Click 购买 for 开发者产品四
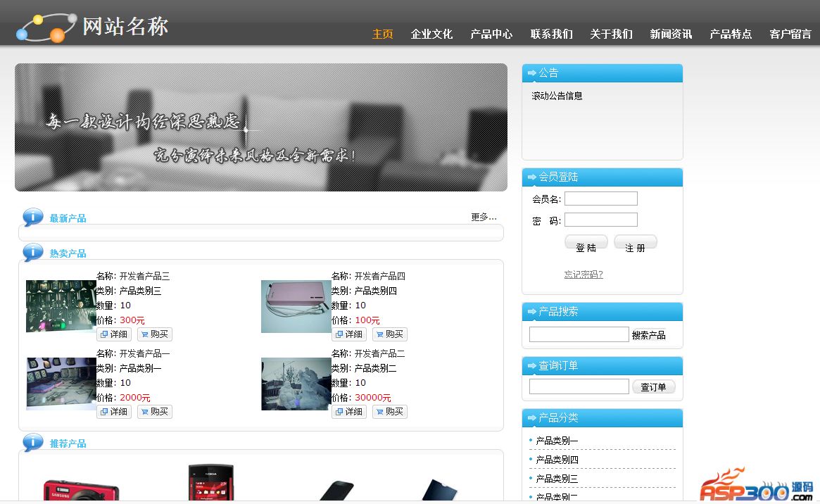Screen dimensions: 820x504 tap(390, 334)
